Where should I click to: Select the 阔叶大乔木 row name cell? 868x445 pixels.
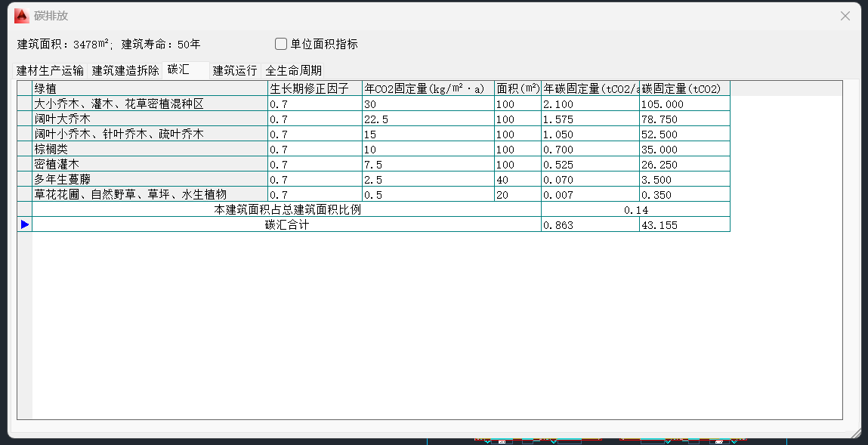[150, 119]
